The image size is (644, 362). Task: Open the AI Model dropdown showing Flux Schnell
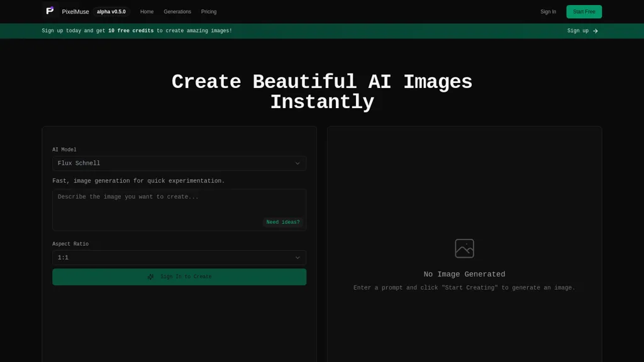[179, 163]
